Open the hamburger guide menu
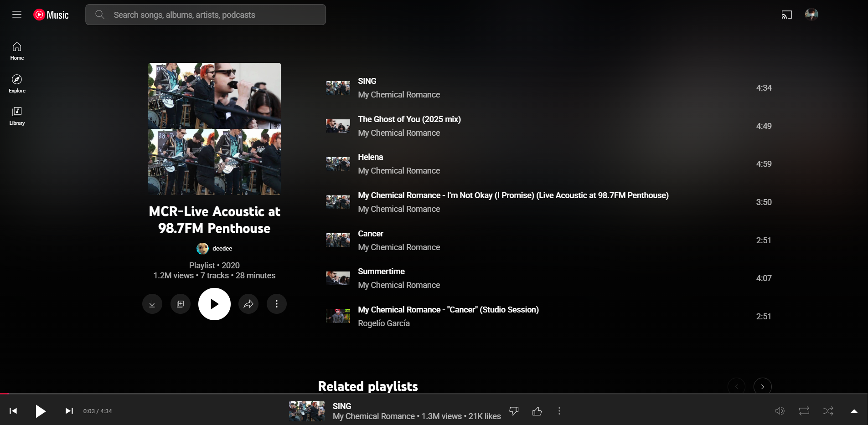 click(17, 15)
